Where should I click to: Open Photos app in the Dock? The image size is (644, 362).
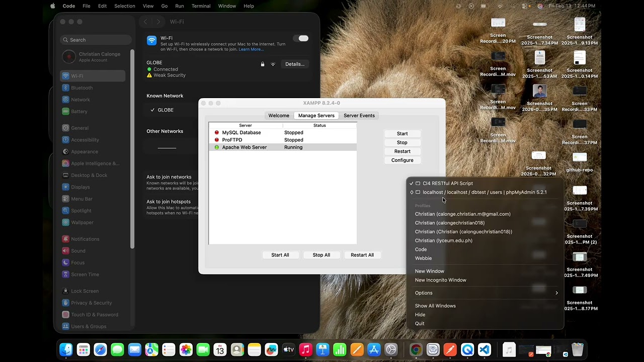tap(186, 349)
